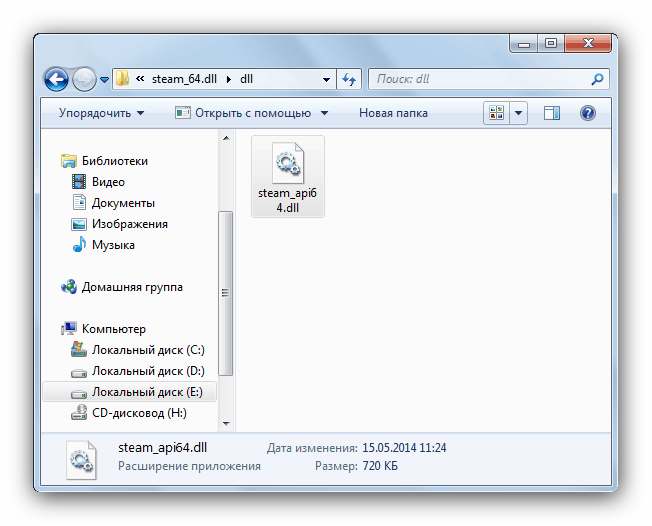652x526 pixels.
Task: Click 'Расширение приложения' file type text
Action: (189, 466)
